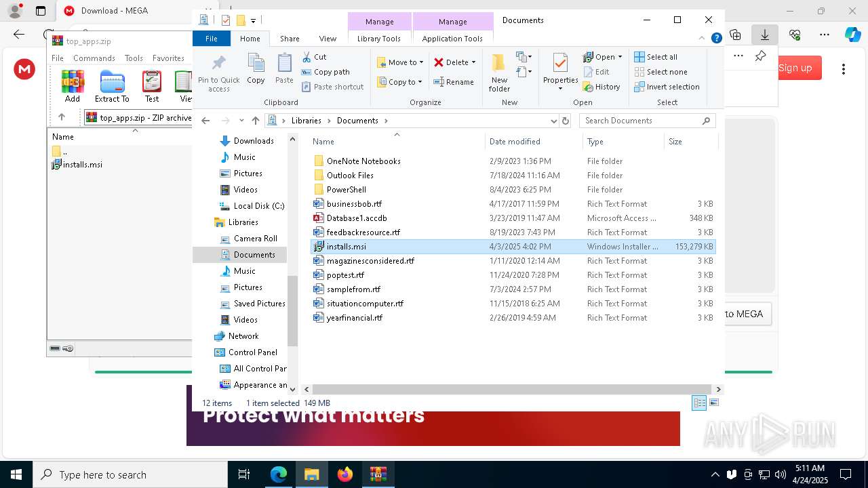This screenshot has width=868, height=488.
Task: Switch to the Share ribbon tab
Action: [x=290, y=39]
